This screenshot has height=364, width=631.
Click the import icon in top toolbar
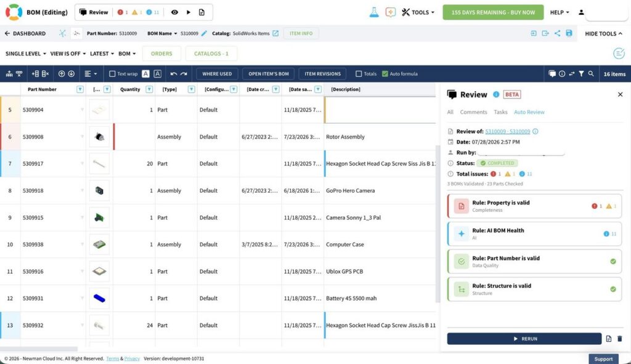tap(534, 33)
